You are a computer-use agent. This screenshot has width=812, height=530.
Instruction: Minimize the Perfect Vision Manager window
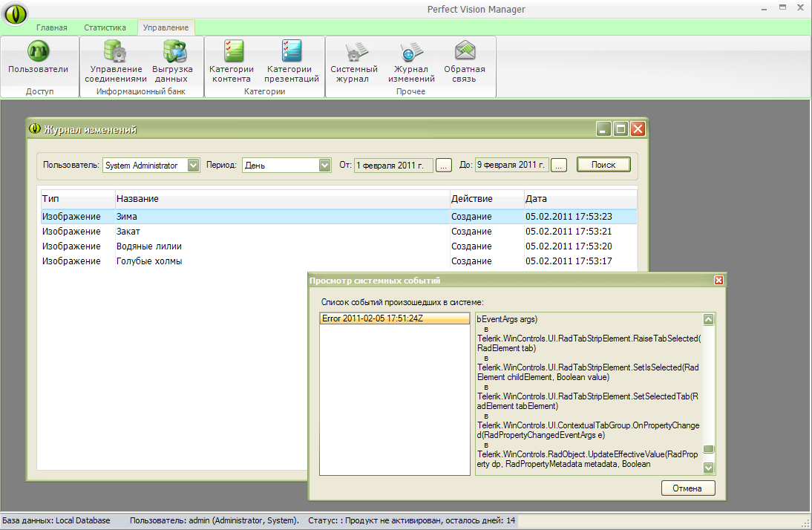[764, 8]
